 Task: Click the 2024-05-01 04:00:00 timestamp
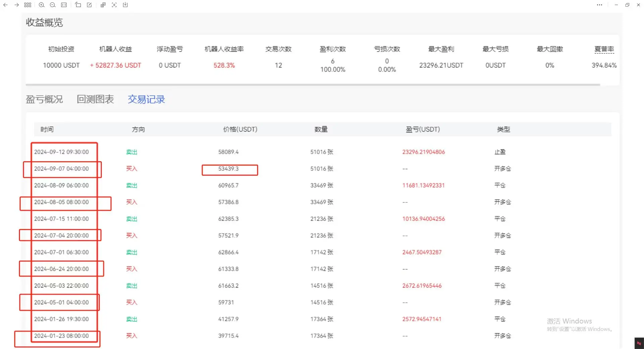pos(61,302)
